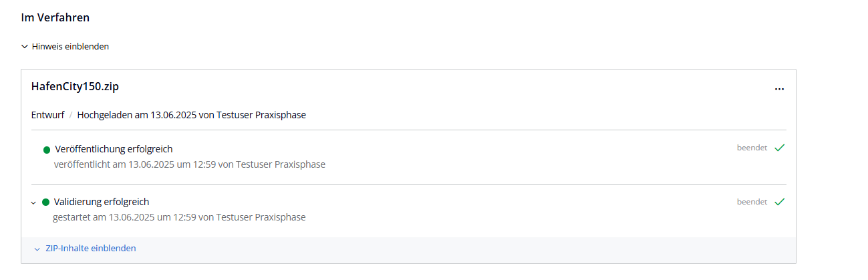Expand the Validierung erfolgreich row chevron
The width and height of the screenshot is (868, 280).
click(33, 202)
